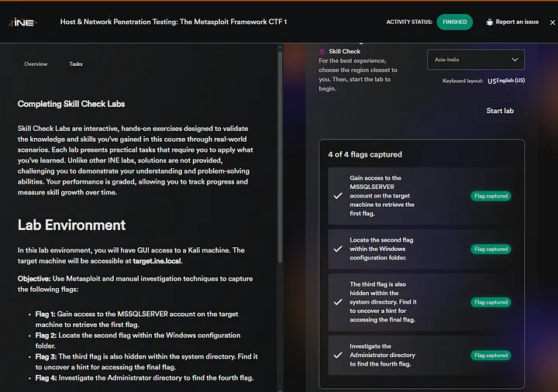Click the 'ACTIVITY STATUS:' label
Viewport: 558px width, 392px height.
(x=409, y=22)
